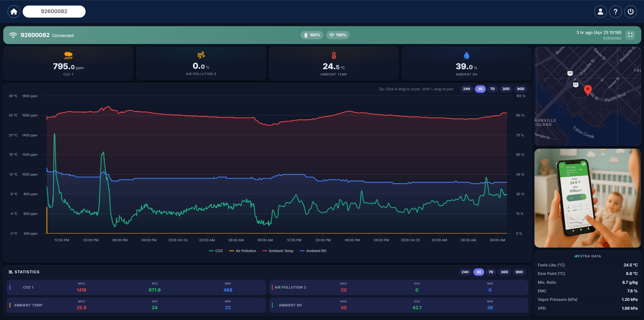Open the user account icon
The width and height of the screenshot is (644, 320).
pyautogui.click(x=600, y=12)
